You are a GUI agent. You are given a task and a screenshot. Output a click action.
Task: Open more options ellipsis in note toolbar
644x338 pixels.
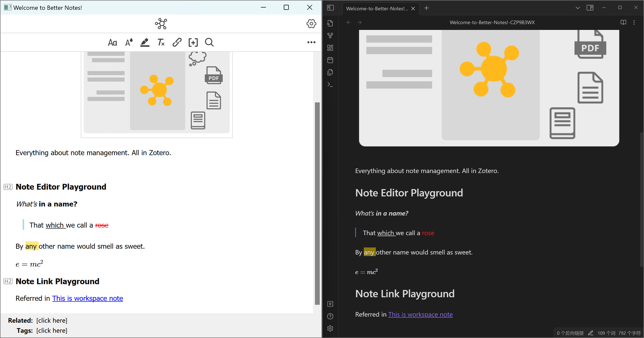(x=311, y=43)
